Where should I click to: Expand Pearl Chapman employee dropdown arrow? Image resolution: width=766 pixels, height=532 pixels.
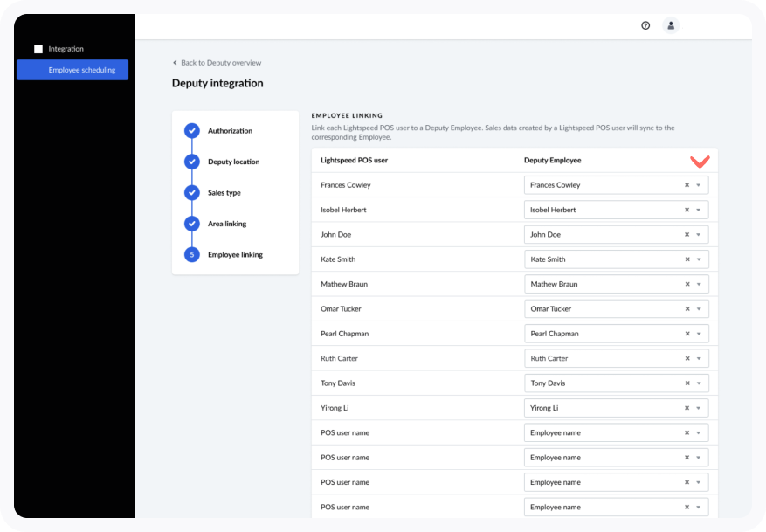pos(699,334)
